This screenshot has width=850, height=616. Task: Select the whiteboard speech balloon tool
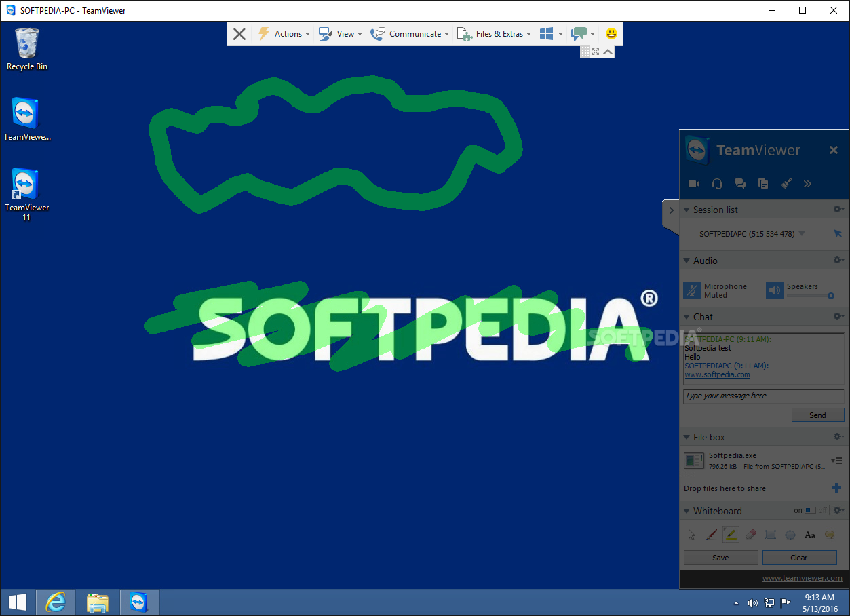(829, 535)
